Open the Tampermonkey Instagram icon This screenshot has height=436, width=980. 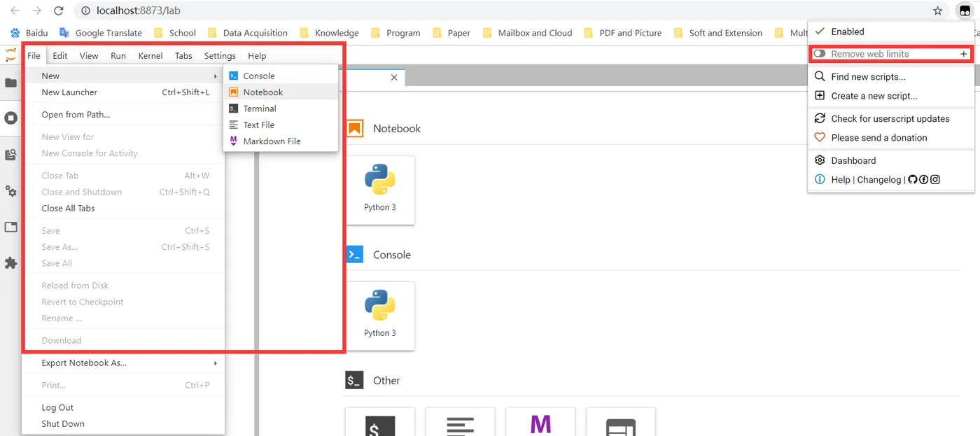tap(935, 180)
